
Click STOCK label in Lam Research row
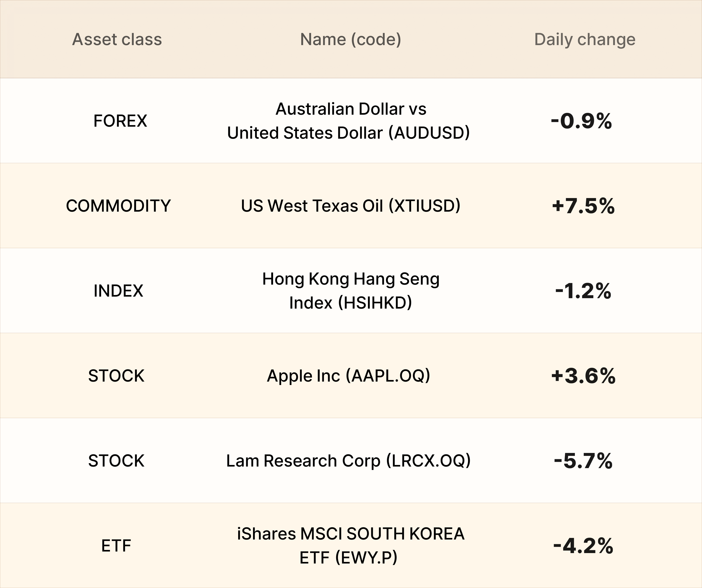(116, 461)
